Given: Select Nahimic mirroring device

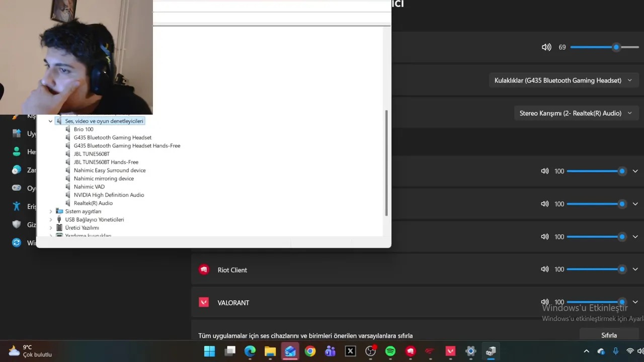Looking at the screenshot, I should click(104, 178).
